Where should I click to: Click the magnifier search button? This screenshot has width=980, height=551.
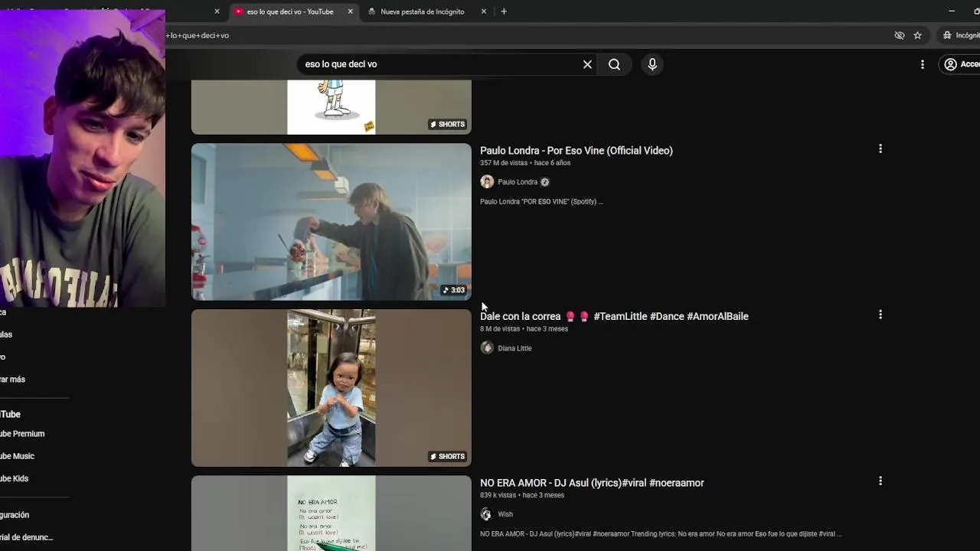614,64
